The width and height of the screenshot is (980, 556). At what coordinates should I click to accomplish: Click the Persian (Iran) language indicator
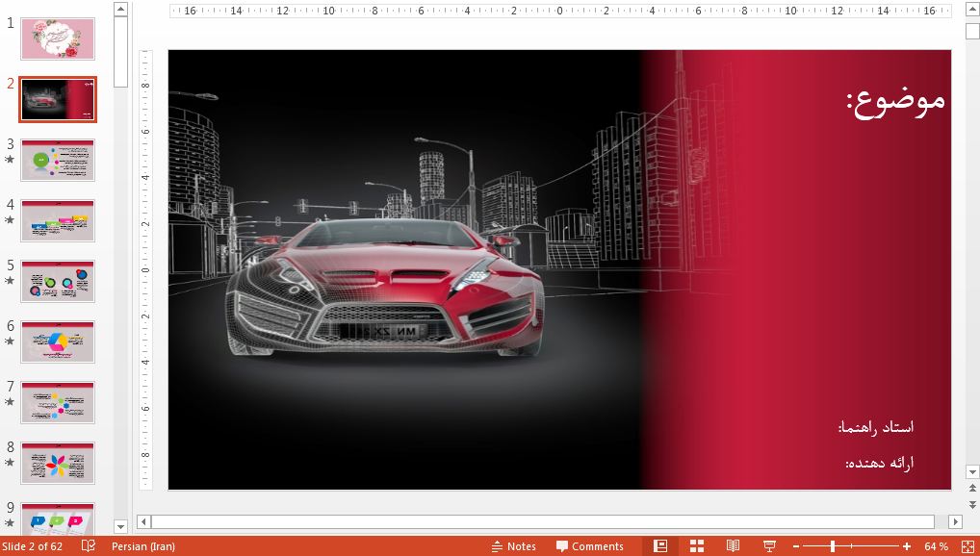tap(142, 546)
